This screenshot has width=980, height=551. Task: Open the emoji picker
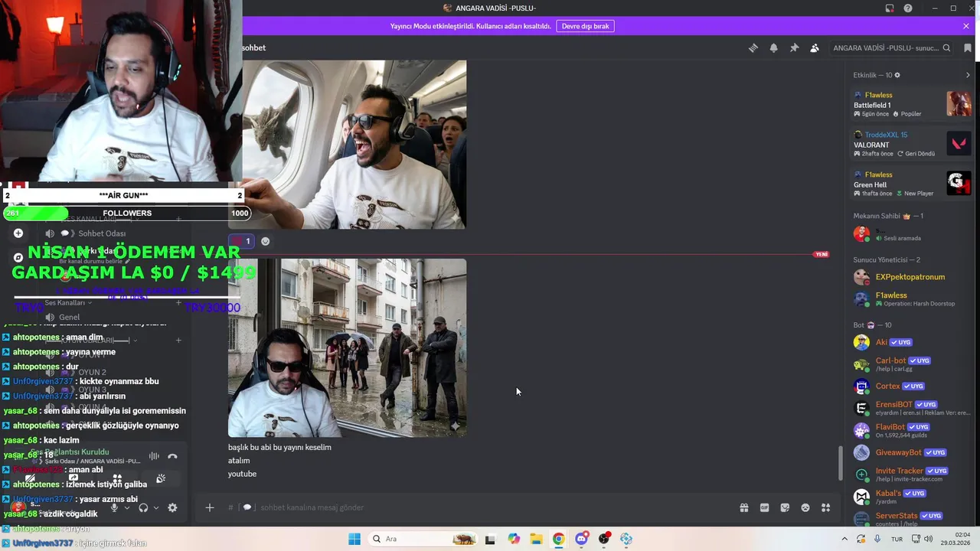(805, 507)
